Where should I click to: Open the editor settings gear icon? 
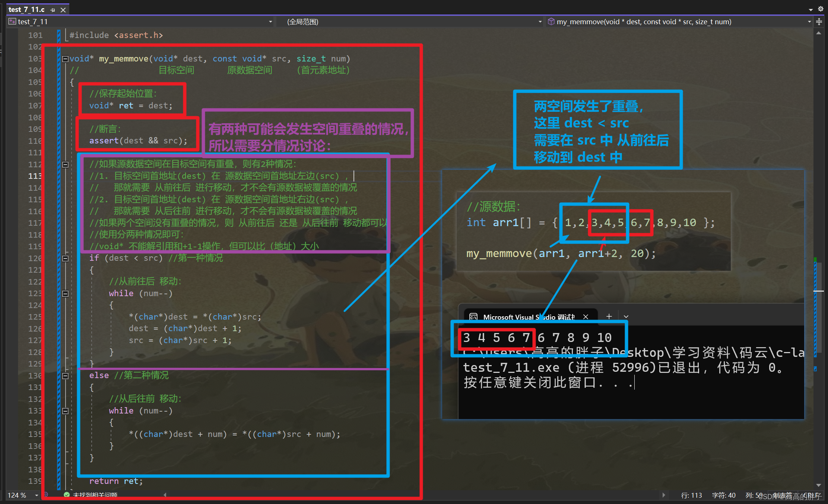coord(821,9)
